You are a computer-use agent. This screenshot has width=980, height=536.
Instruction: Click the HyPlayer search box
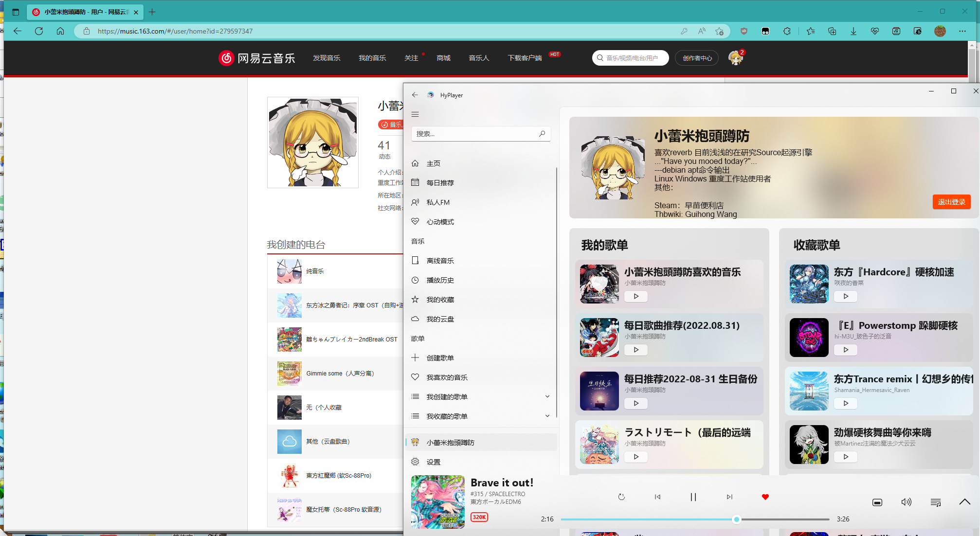[x=474, y=134]
